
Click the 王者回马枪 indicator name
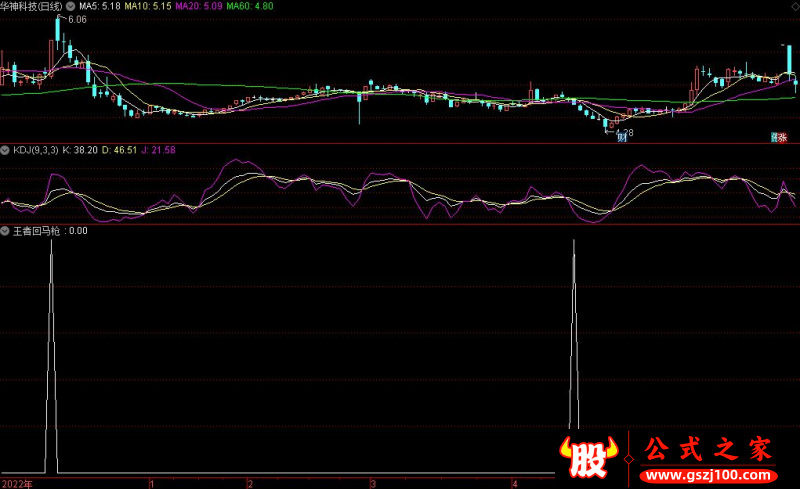click(x=36, y=230)
